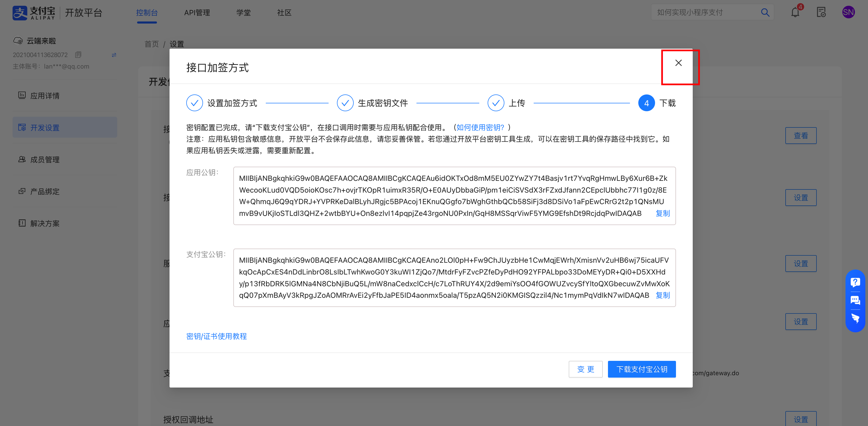
Task: Click inside the 应用公钥 text box
Action: pos(454,196)
